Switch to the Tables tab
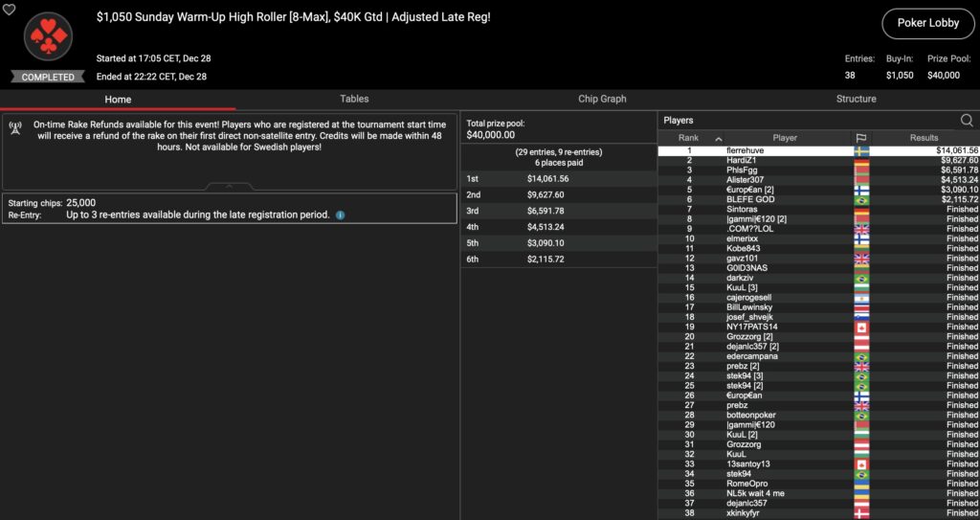This screenshot has height=520, width=980. click(354, 99)
